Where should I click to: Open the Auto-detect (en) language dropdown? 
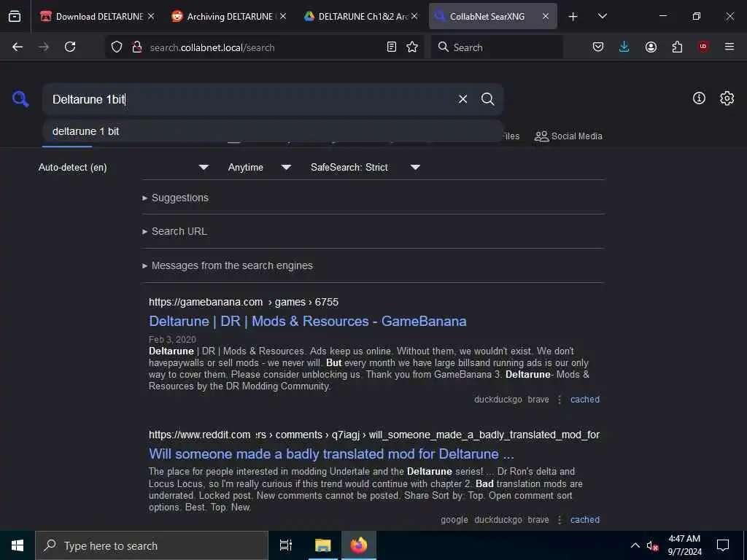pos(124,167)
